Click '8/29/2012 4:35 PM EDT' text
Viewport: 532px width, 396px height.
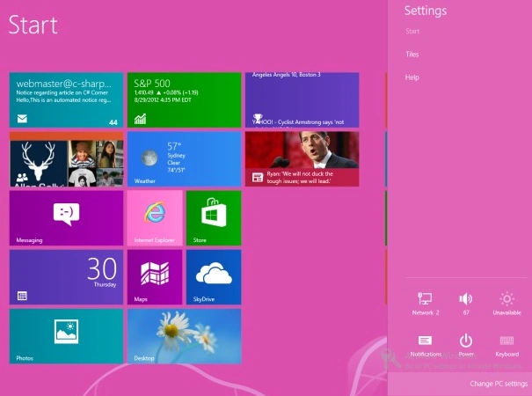coord(163,99)
